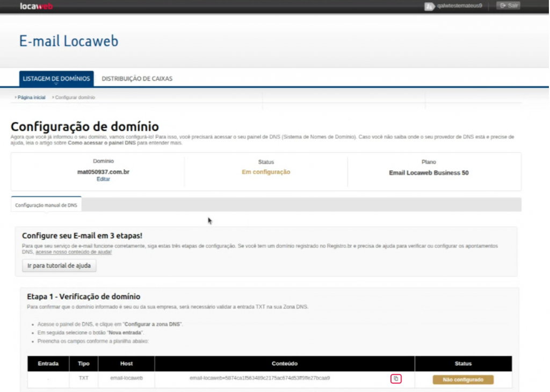The image size is (550, 392).
Task: Click the email-locaweb host cell
Action: 127,379
